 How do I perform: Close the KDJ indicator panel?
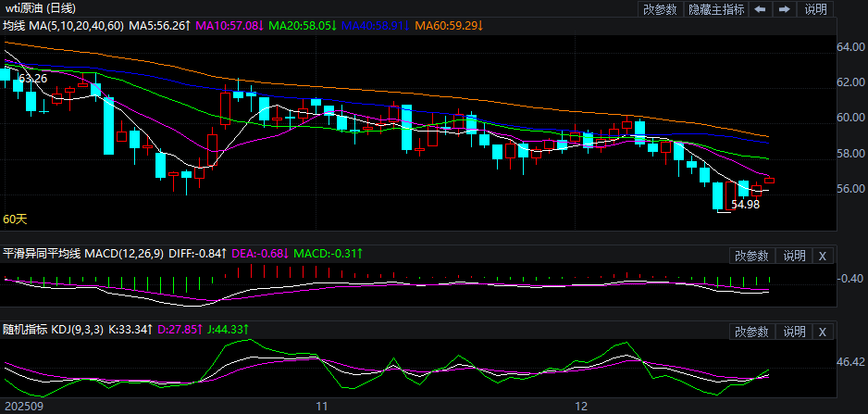[824, 332]
